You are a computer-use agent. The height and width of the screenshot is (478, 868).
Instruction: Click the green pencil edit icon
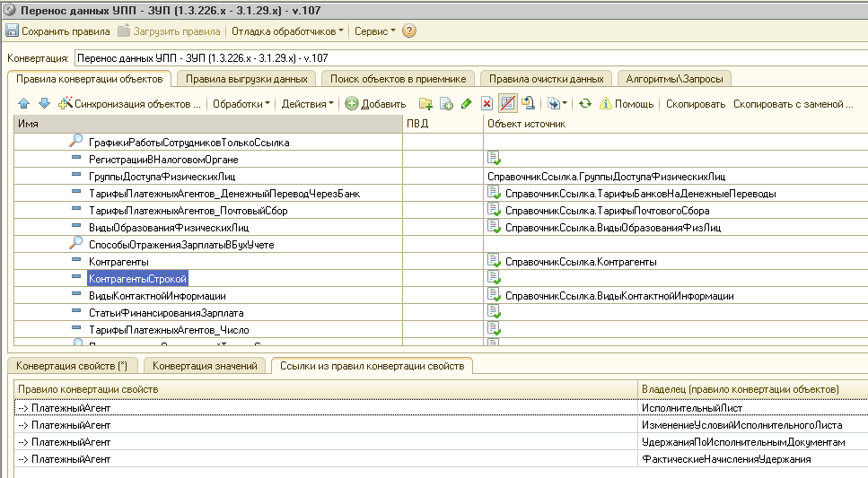pos(466,103)
